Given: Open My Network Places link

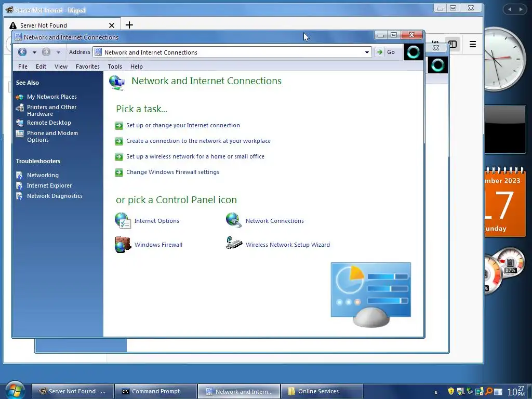Looking at the screenshot, I should (x=52, y=97).
